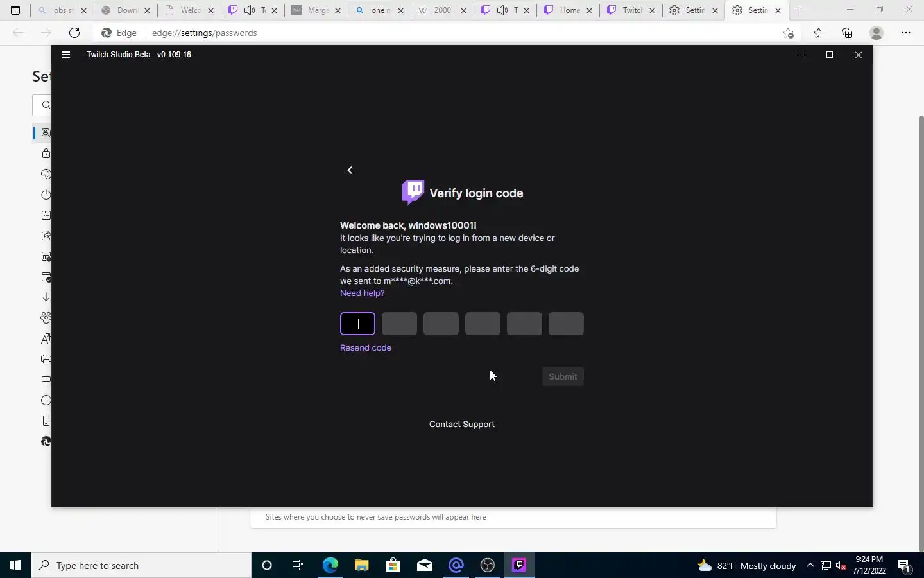Open a new Edge tab with plus
This screenshot has width=924, height=578.
click(x=800, y=10)
